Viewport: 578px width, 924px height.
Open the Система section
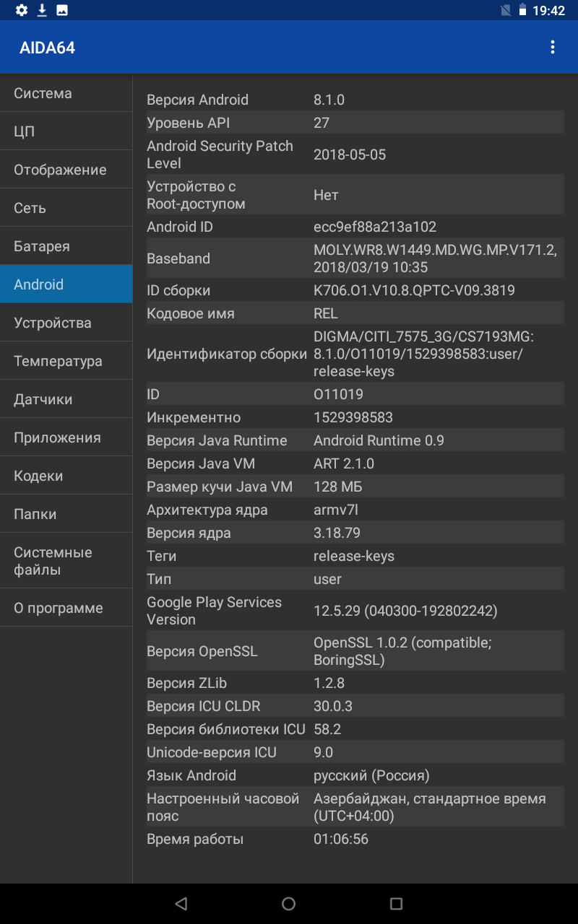click(66, 93)
